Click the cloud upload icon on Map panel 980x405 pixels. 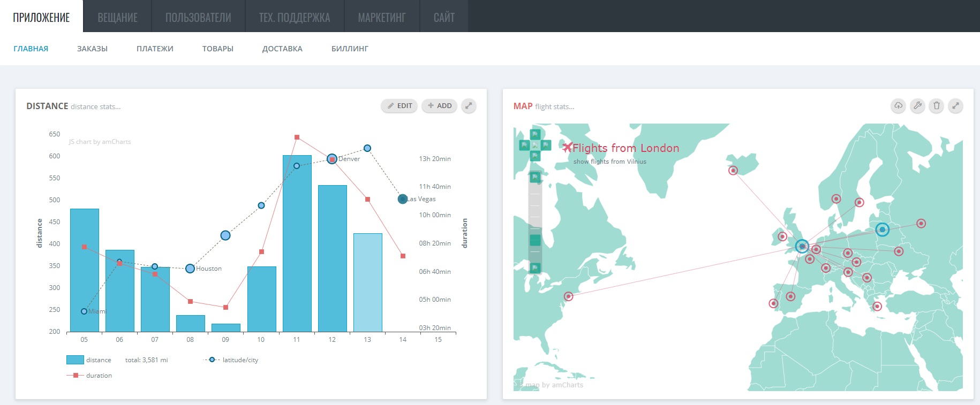(x=898, y=106)
